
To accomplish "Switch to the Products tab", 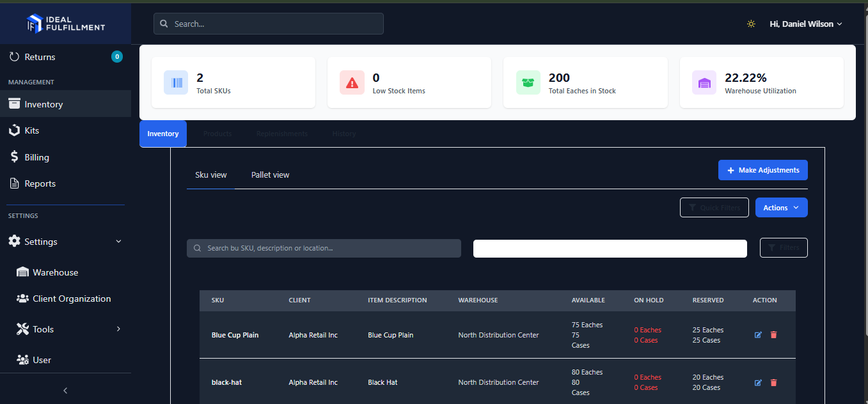I will coord(217,134).
